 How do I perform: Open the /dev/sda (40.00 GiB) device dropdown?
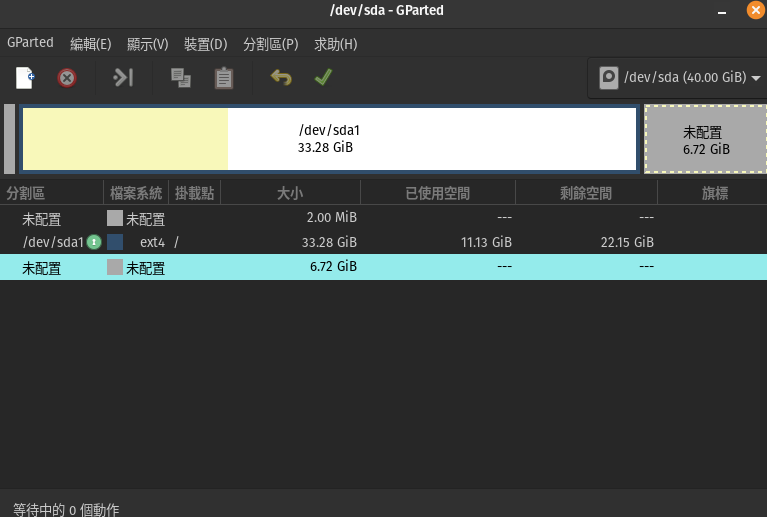click(679, 78)
